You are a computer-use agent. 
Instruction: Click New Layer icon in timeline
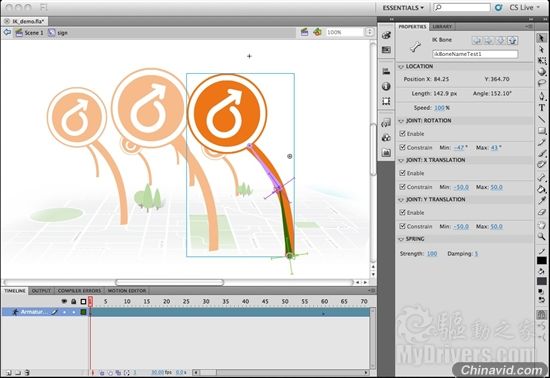9,373
